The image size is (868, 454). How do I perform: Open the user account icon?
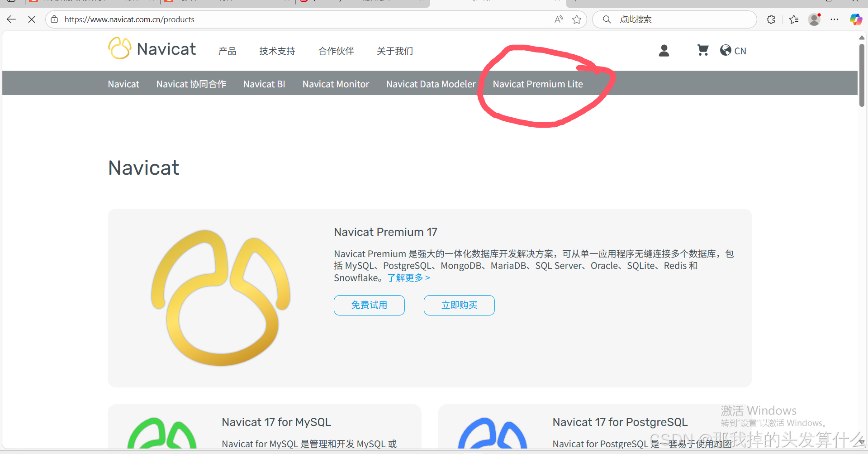(664, 51)
